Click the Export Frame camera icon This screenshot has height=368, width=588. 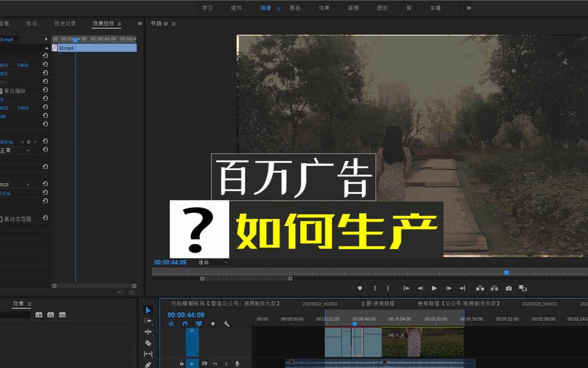point(509,288)
